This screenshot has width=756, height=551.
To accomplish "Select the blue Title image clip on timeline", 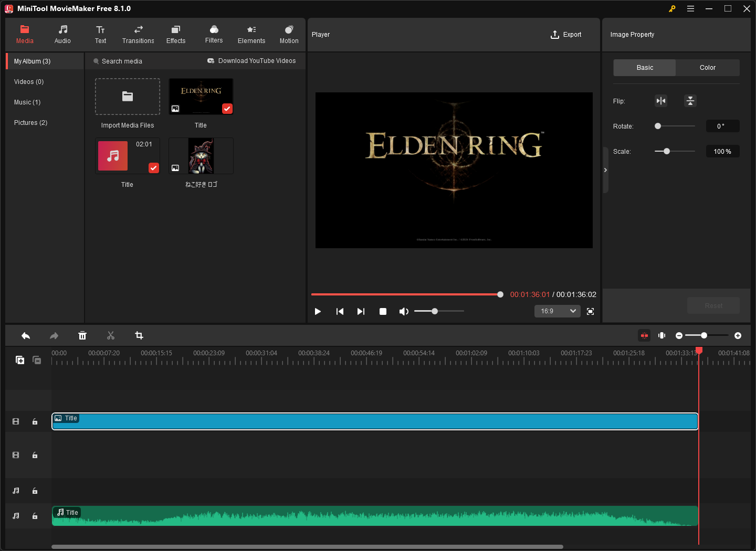I will (375, 421).
